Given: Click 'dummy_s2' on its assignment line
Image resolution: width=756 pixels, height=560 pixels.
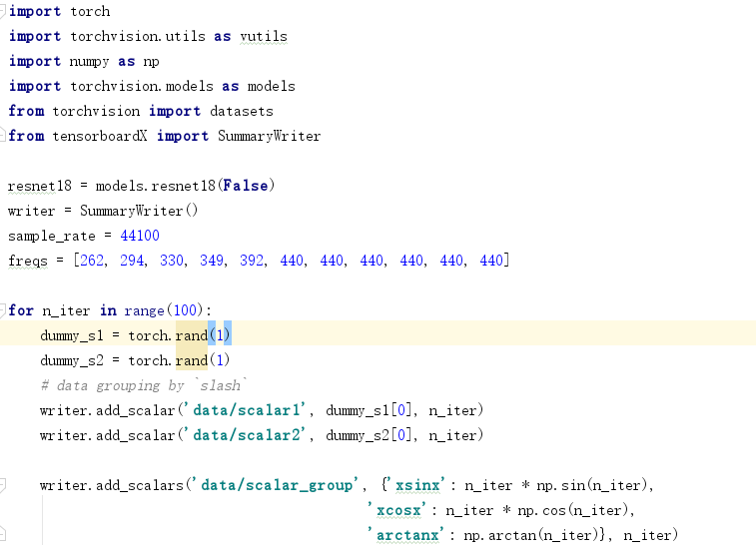Looking at the screenshot, I should click(x=72, y=361).
